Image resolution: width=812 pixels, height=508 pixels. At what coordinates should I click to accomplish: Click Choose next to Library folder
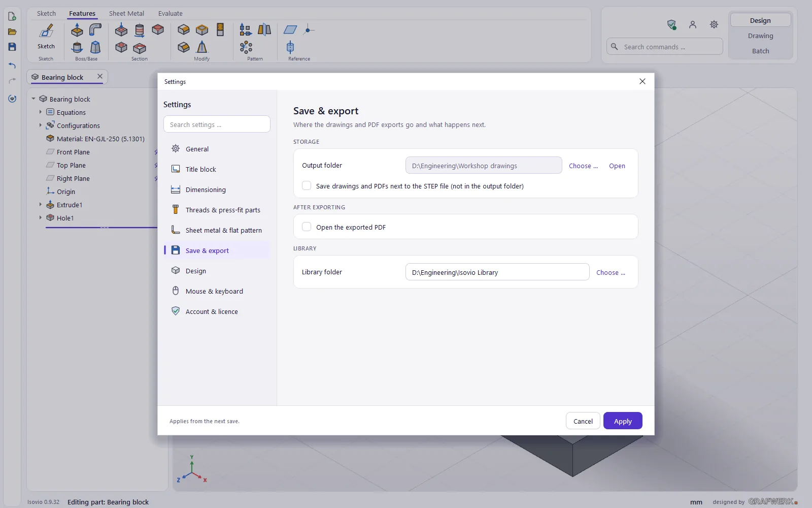tap(611, 273)
